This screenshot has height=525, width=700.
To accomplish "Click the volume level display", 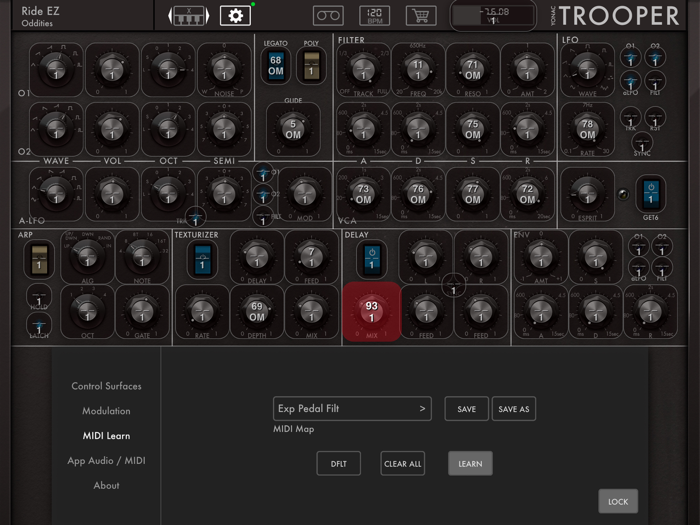I will point(493,16).
